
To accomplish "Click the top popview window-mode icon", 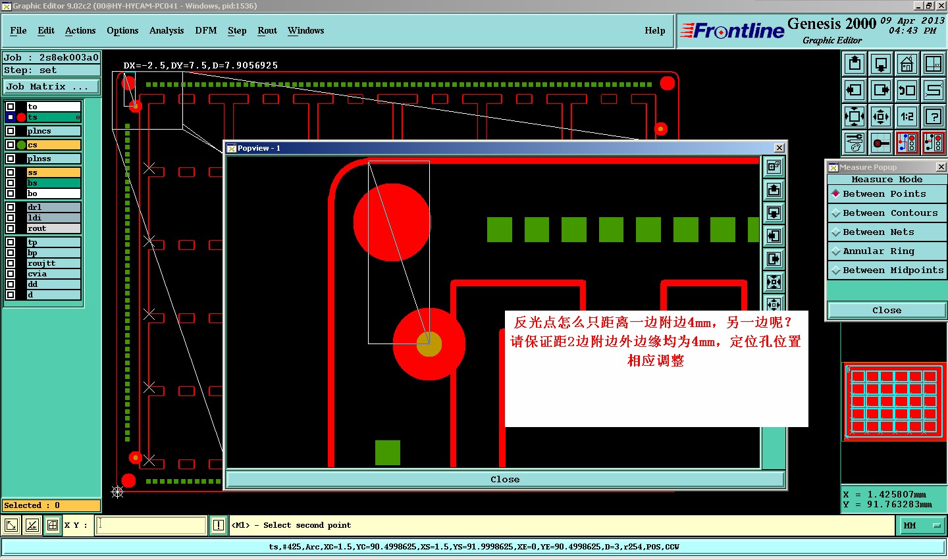I will pos(774,166).
